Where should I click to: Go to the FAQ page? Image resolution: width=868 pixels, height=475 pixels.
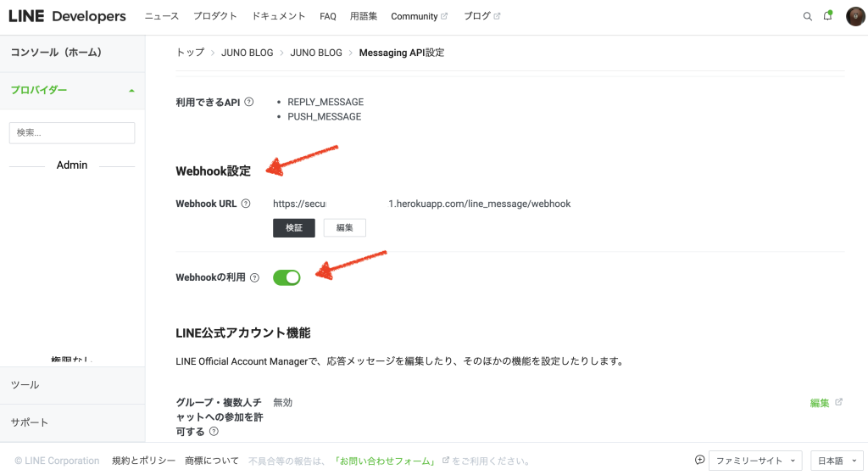[x=328, y=17]
